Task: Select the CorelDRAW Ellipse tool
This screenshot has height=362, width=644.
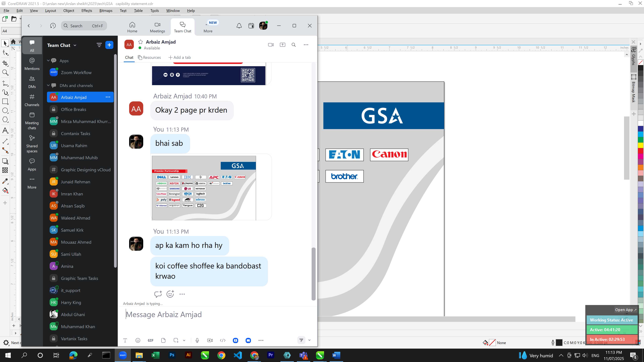Action: (x=5, y=111)
